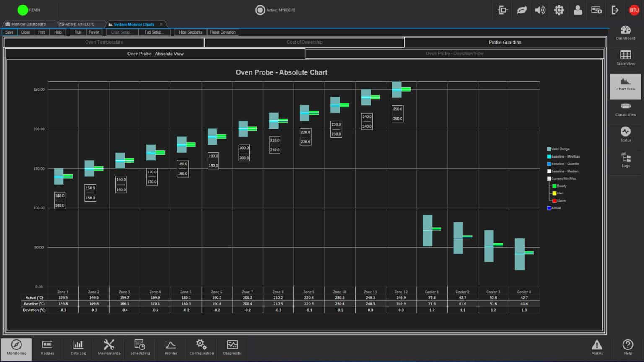Click the Zone 12 setpoint label box
Image resolution: width=644 pixels, height=362 pixels.
tap(397, 114)
